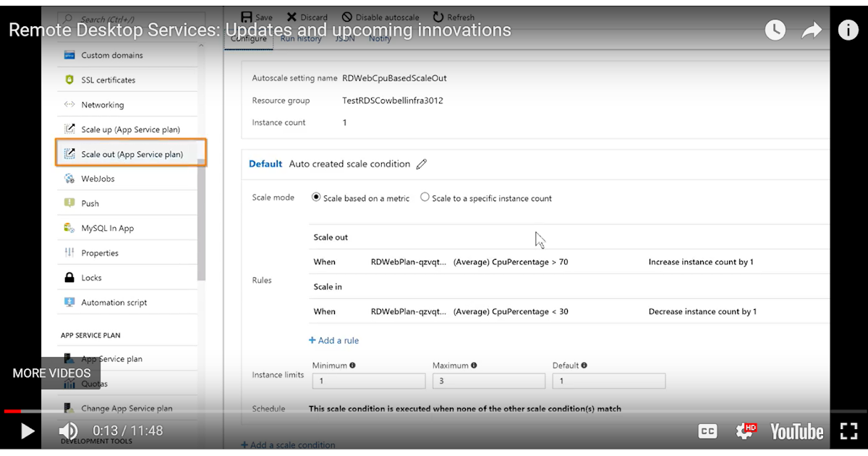Switch to the Run history tab

point(301,38)
